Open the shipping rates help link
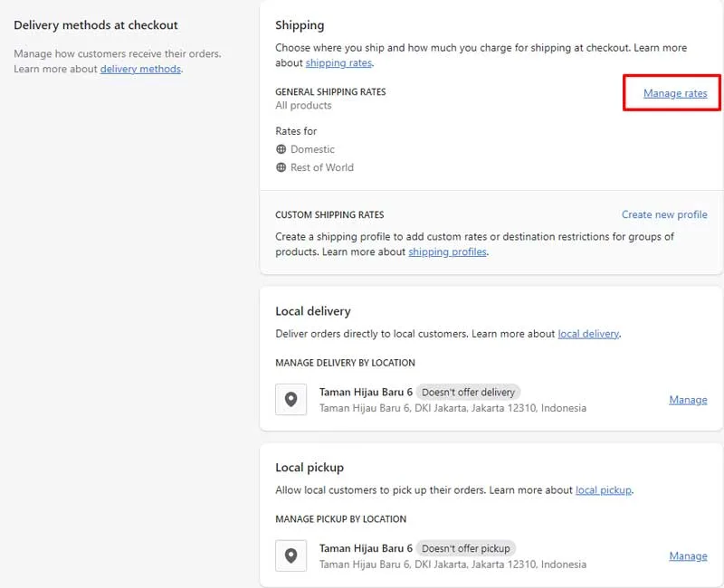 338,62
